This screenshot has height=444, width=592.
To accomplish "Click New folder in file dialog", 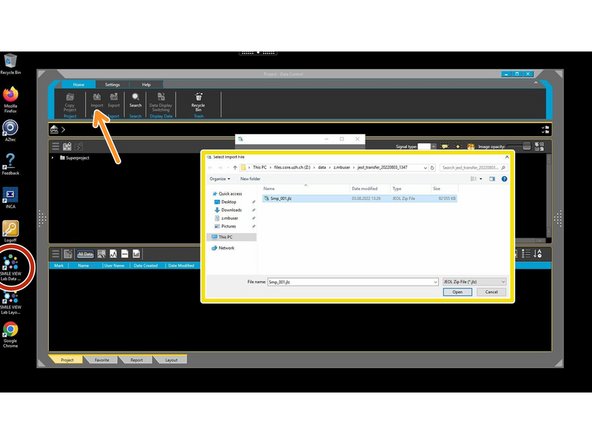I will point(250,179).
